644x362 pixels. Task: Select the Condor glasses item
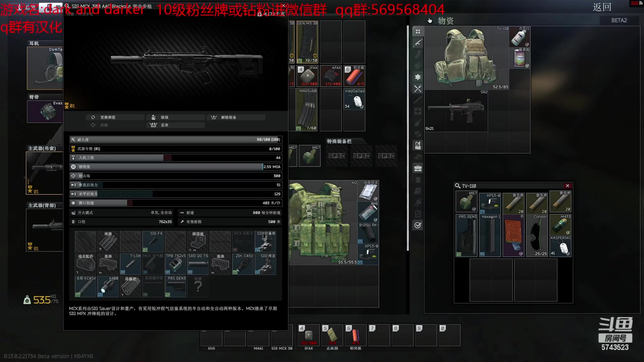(537, 235)
